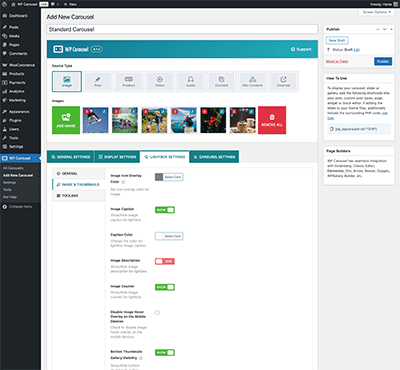Pick the Caption Color swatch

(169, 236)
